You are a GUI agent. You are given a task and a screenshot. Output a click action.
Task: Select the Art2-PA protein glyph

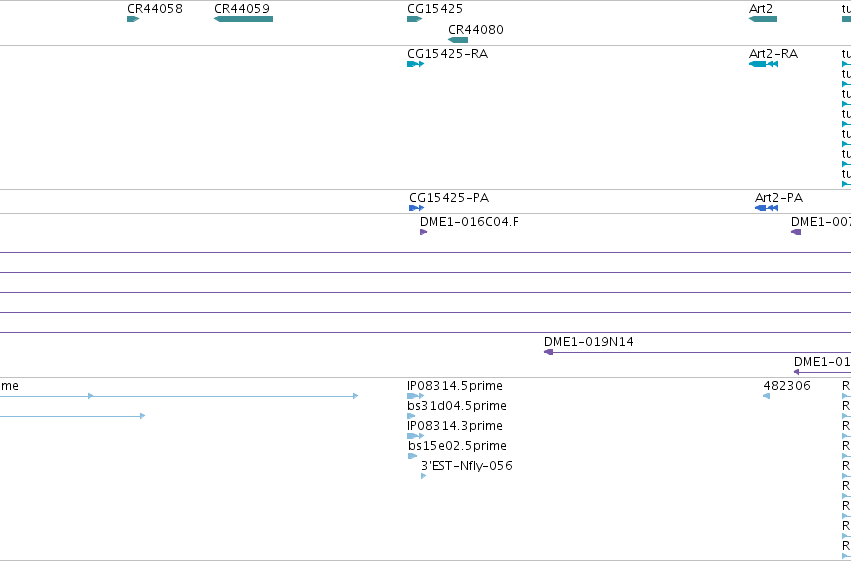pos(766,208)
